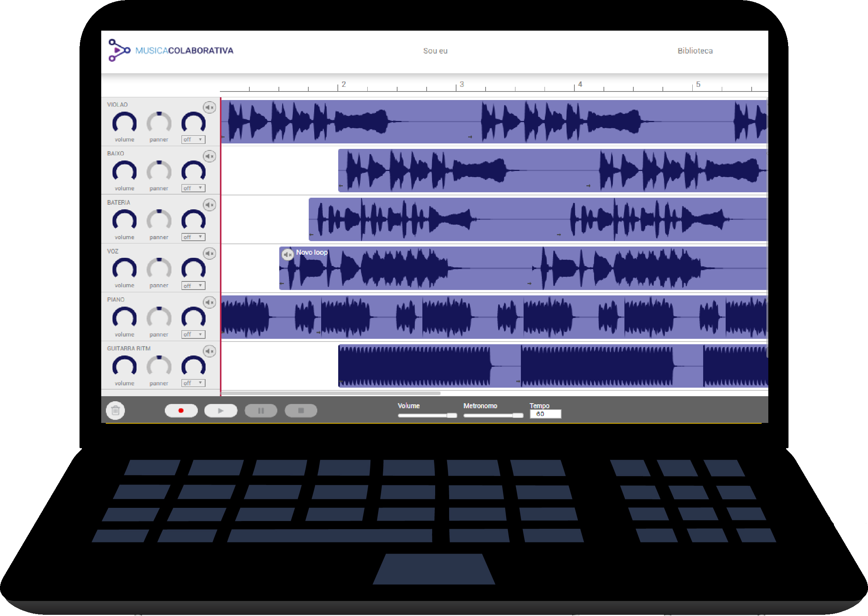Click the VIOLAO panner knob
Screen dimensions: 868x616
(159, 123)
